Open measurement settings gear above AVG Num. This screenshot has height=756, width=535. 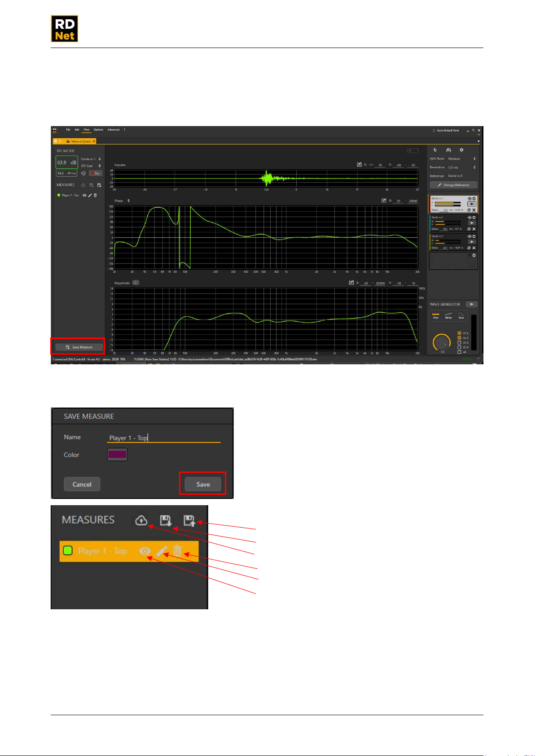coord(461,150)
